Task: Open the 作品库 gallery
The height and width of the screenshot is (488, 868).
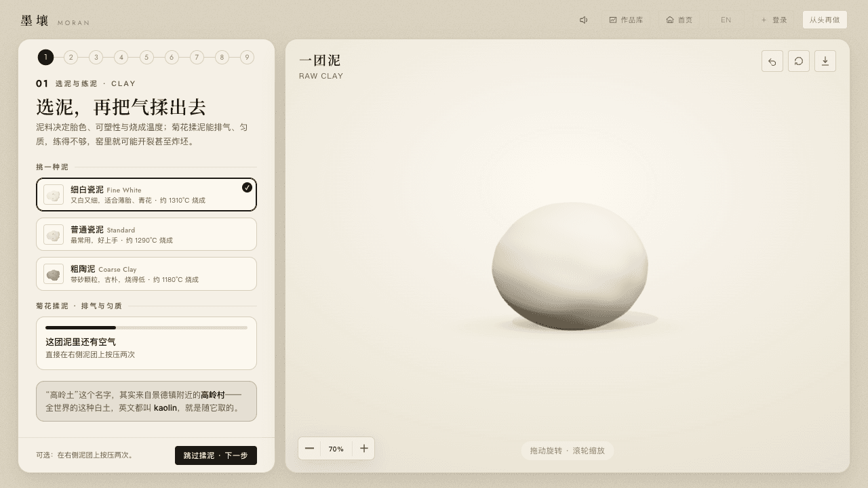Action: pyautogui.click(x=626, y=20)
